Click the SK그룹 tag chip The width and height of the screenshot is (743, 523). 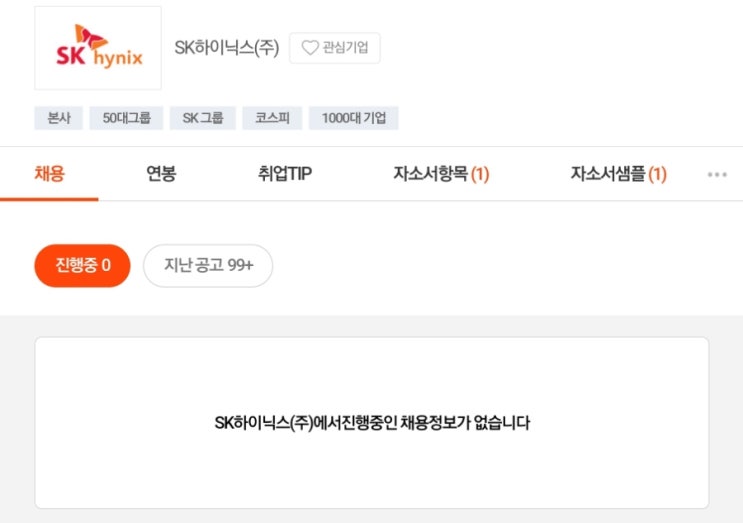pyautogui.click(x=202, y=119)
